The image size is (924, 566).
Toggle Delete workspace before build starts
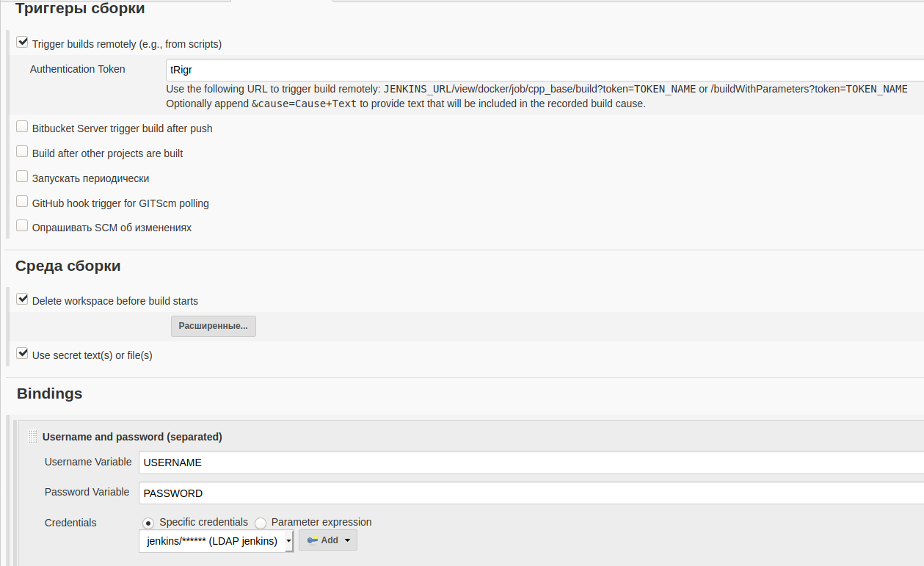pyautogui.click(x=22, y=300)
